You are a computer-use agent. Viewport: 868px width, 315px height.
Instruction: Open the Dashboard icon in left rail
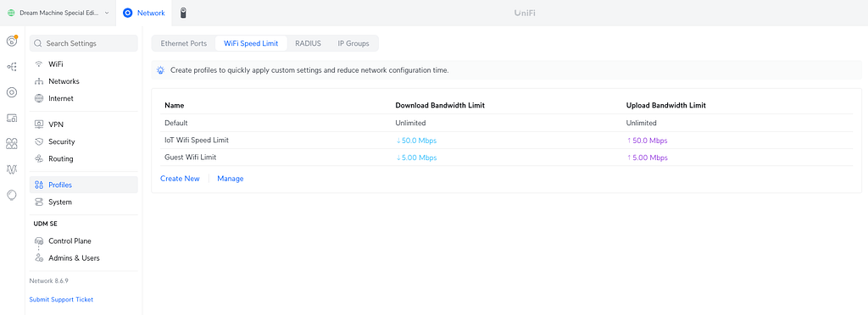pos(12,41)
